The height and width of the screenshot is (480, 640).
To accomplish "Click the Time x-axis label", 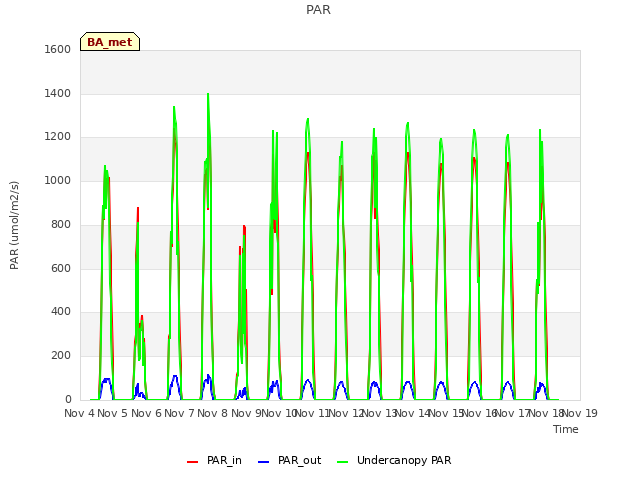I will 566,429.
